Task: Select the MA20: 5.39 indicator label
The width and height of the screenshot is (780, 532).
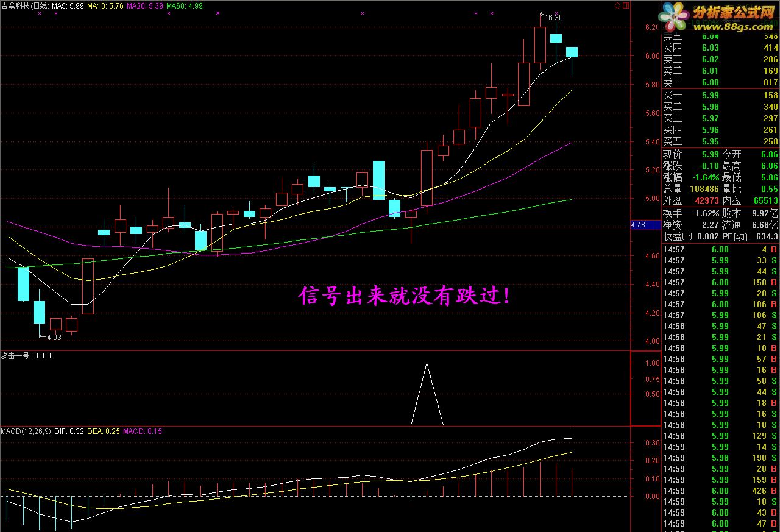Action: tap(145, 5)
